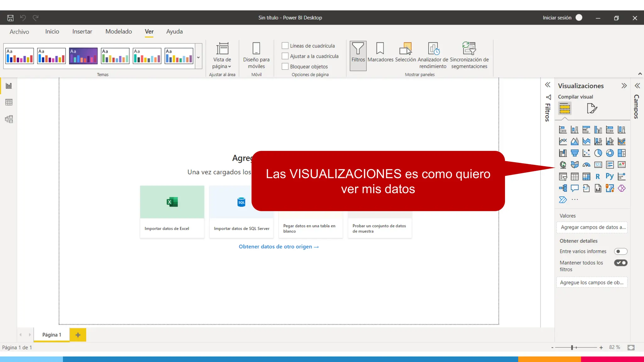Insert the ribbon chart visual
The image size is (644, 362).
(622, 141)
